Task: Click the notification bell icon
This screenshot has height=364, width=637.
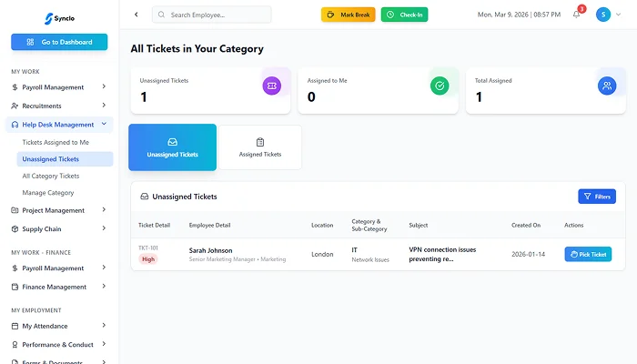Action: point(576,15)
